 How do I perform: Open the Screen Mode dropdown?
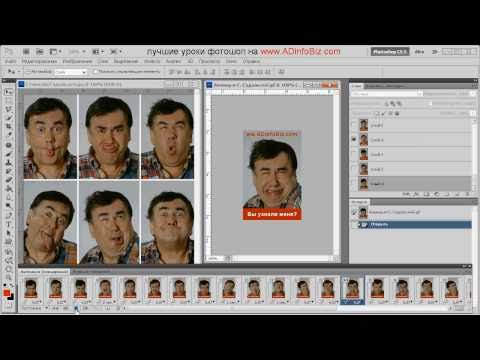(116, 52)
